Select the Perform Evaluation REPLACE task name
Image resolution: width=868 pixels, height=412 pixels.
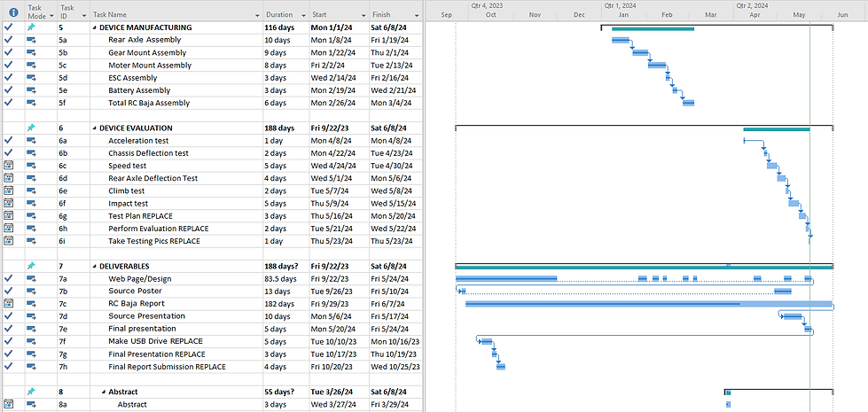[x=159, y=229]
